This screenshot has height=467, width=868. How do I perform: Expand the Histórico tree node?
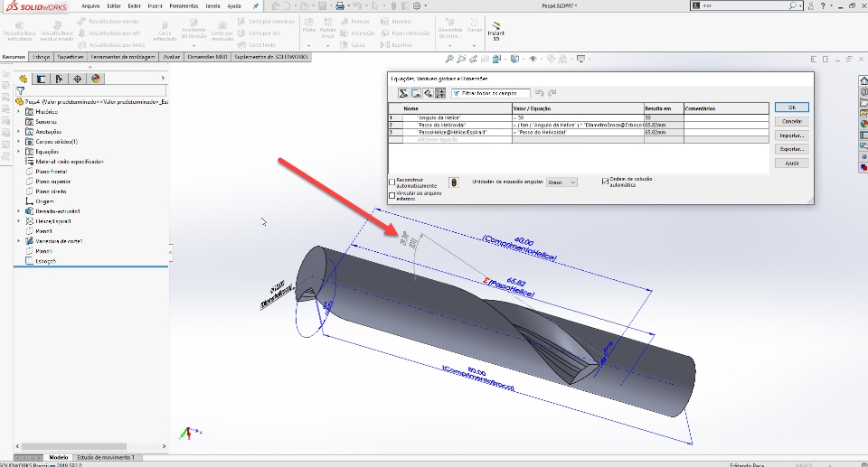(x=19, y=112)
